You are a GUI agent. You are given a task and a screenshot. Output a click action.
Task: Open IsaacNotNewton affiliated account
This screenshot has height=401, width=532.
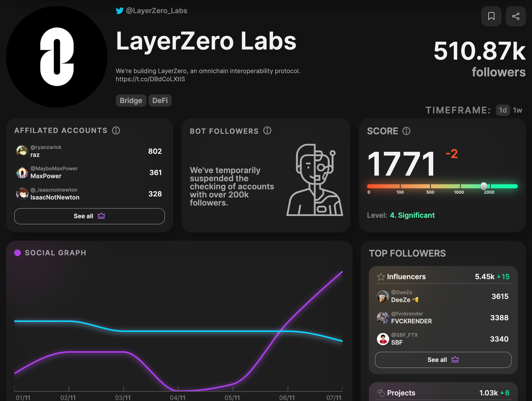[89, 194]
